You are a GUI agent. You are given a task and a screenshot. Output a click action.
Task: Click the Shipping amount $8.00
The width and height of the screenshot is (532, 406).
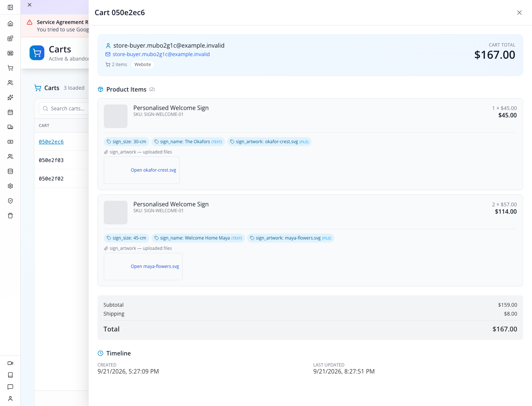(511, 314)
